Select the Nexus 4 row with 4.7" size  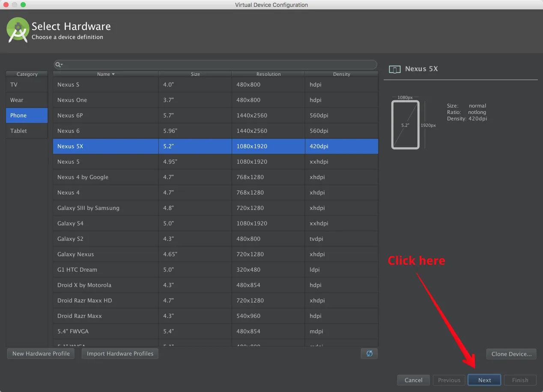215,193
